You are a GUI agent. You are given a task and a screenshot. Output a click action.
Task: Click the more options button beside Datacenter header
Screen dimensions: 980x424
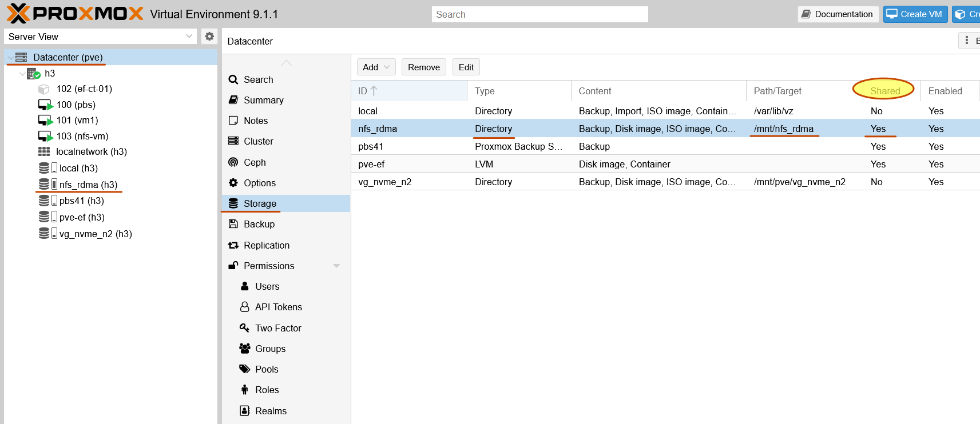coord(969,41)
